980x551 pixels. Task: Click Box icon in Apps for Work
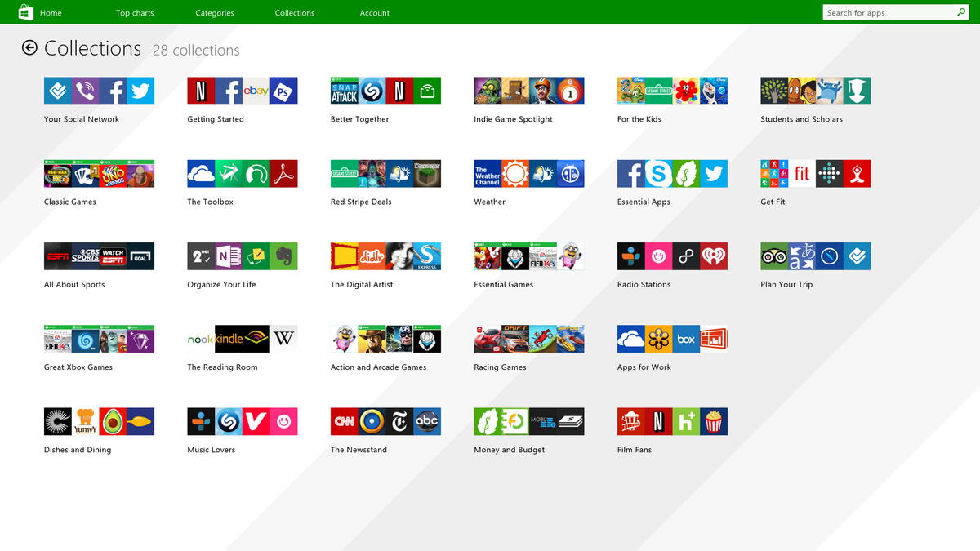tap(686, 339)
